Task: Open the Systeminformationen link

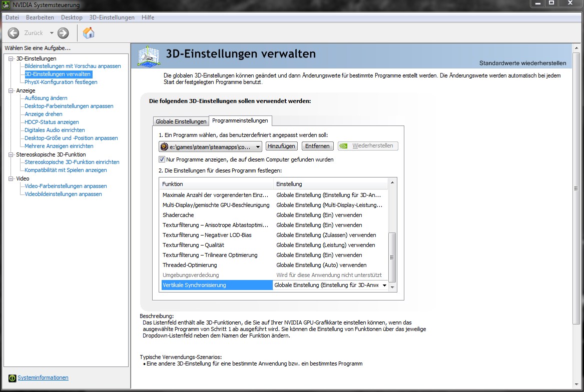Action: tap(43, 378)
